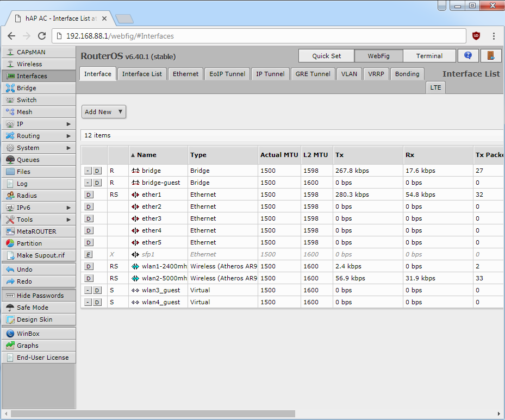Open MetaROUTER in the sidebar
The image size is (505, 420).
39,231
